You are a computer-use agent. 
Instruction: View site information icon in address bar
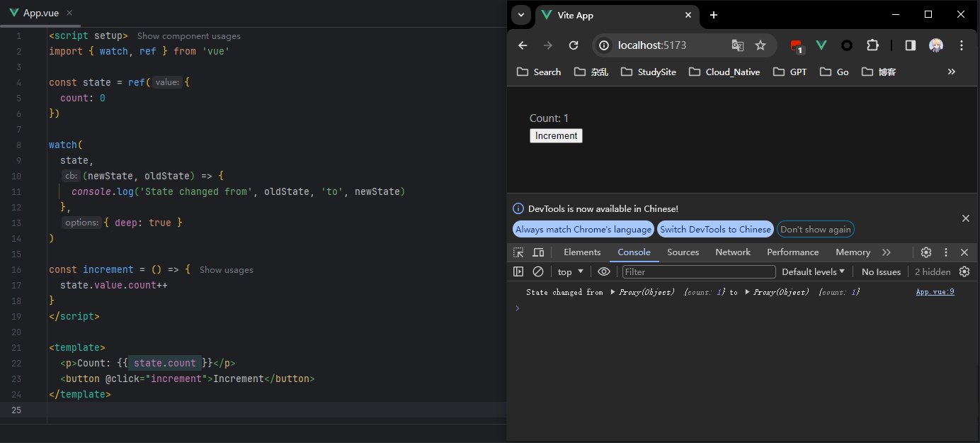point(604,45)
